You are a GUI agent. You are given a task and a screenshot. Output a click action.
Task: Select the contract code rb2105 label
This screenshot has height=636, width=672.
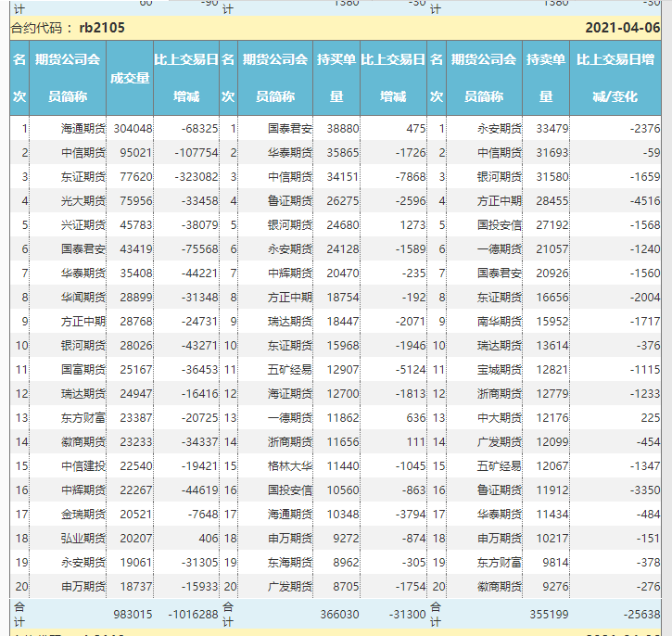[102, 28]
